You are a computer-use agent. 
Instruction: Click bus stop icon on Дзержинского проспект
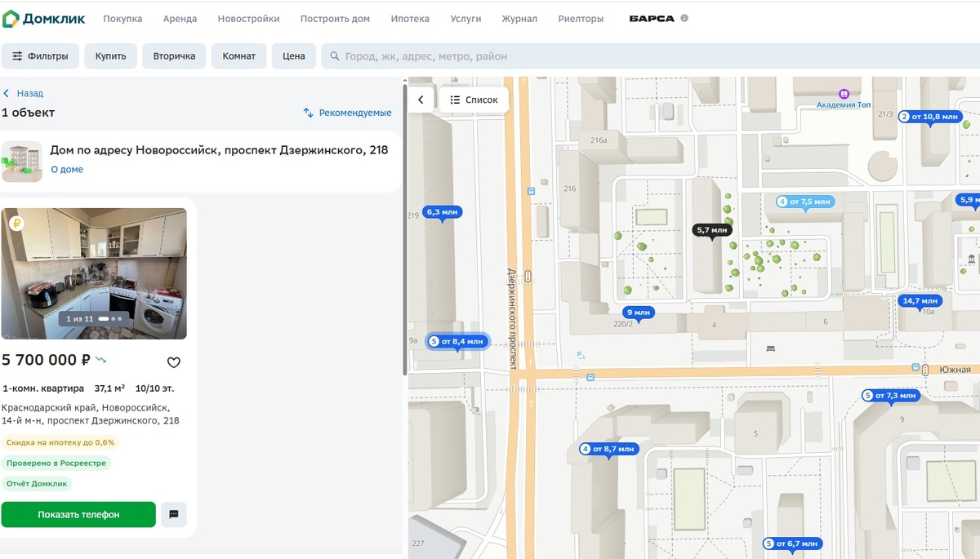tap(532, 190)
